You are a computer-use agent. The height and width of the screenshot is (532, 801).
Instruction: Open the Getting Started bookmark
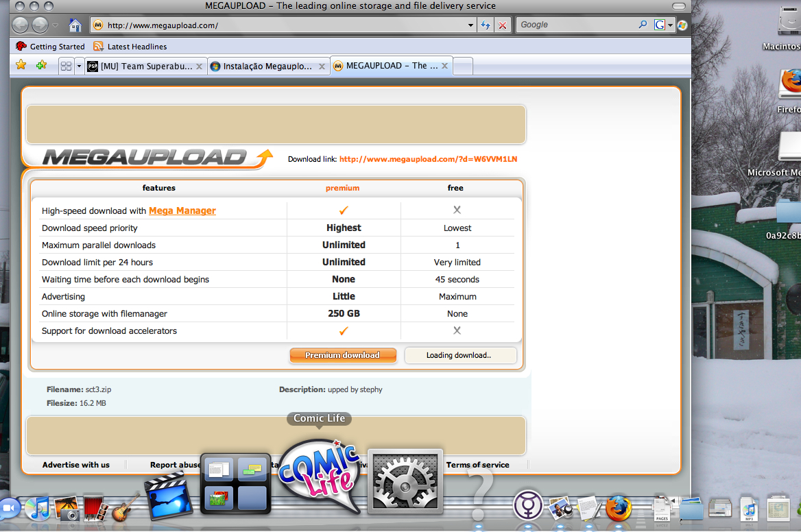[x=50, y=47]
